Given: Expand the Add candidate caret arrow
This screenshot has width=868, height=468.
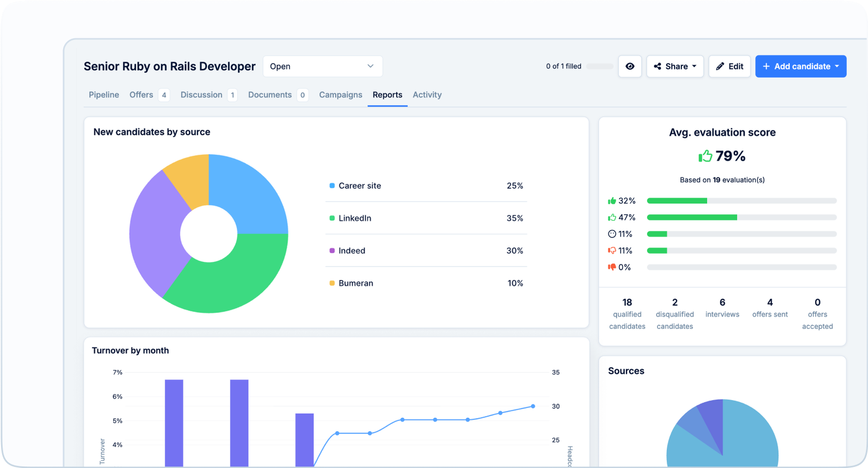Looking at the screenshot, I should click(837, 66).
